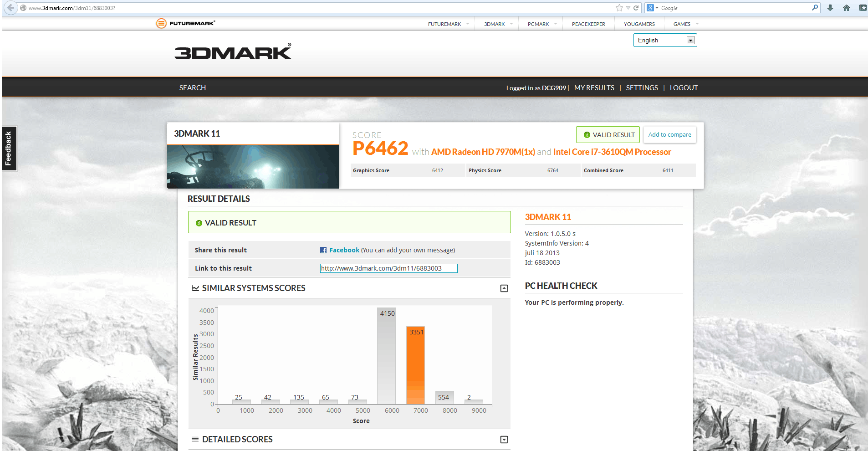868x451 pixels.
Task: Click the orange 3351 chart bar
Action: click(415, 365)
